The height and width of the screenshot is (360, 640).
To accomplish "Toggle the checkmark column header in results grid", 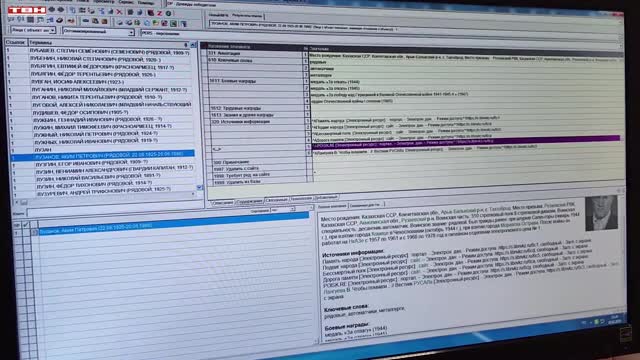I will click(26, 224).
